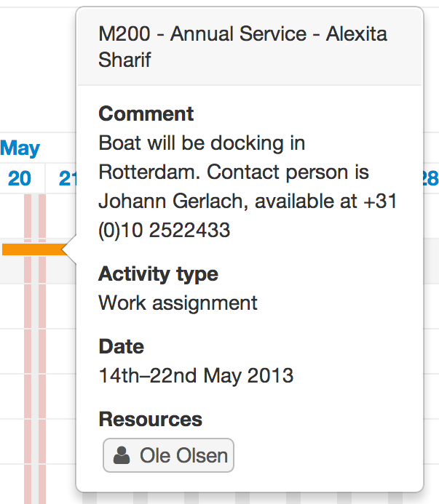This screenshot has height=504, width=439.
Task: Open the Ole Olsen resource badge
Action: click(x=168, y=455)
